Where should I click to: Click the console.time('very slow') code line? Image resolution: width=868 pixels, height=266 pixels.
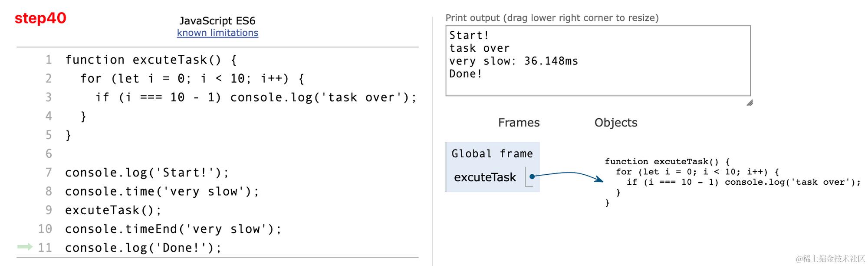162,191
